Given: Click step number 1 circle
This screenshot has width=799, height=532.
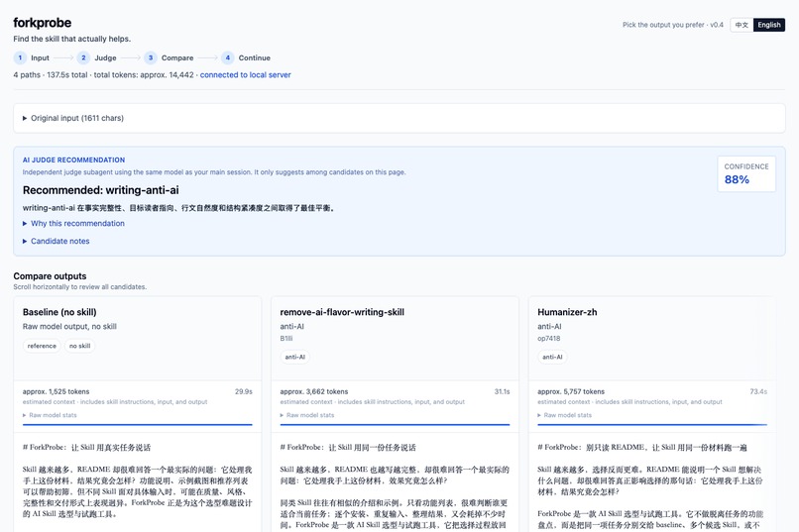Looking at the screenshot, I should pos(20,57).
